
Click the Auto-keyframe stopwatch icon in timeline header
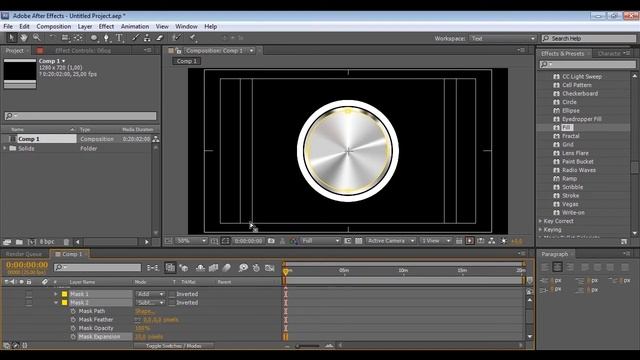256,268
